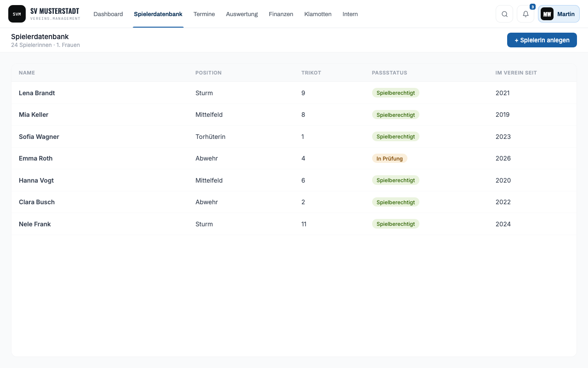Click the 'IM VEREIN SEIT' column header
Viewport: 588px width, 368px height.
pyautogui.click(x=516, y=73)
